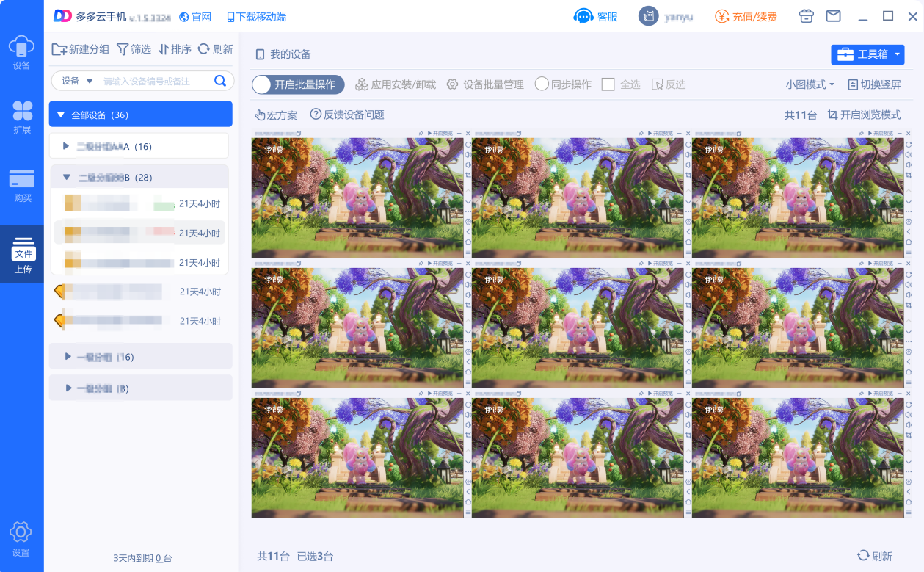Click the 下载移动端 mobile download link
This screenshot has width=924, height=572.
coord(256,16)
